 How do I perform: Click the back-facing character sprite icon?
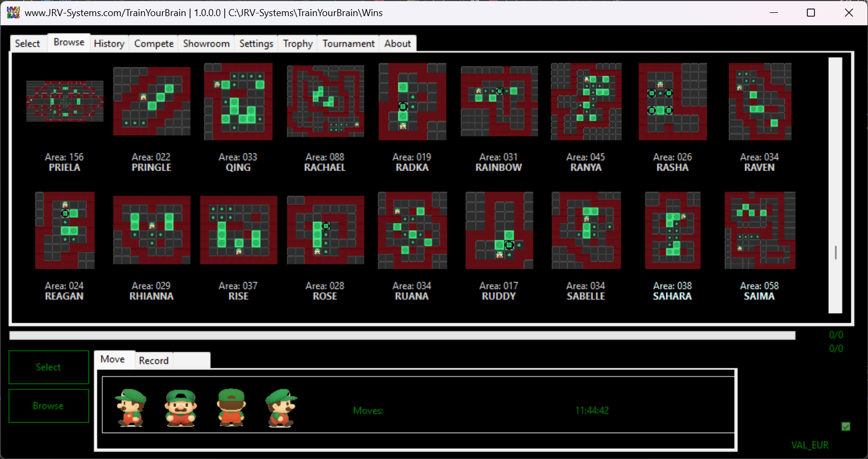[x=232, y=408]
